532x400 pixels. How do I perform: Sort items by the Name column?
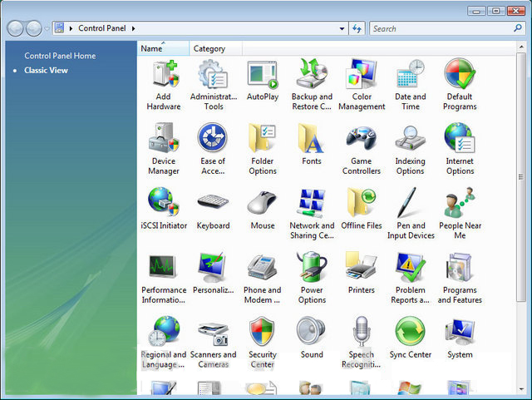(x=163, y=48)
